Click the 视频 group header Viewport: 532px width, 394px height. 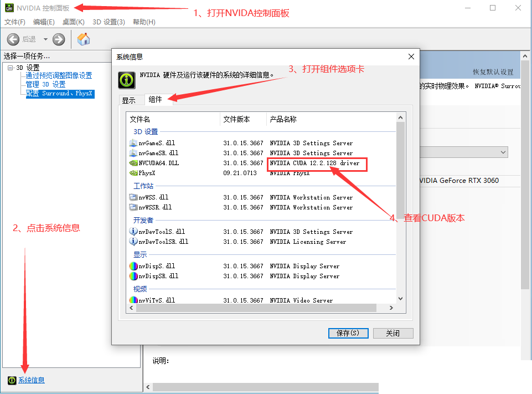[x=140, y=289]
